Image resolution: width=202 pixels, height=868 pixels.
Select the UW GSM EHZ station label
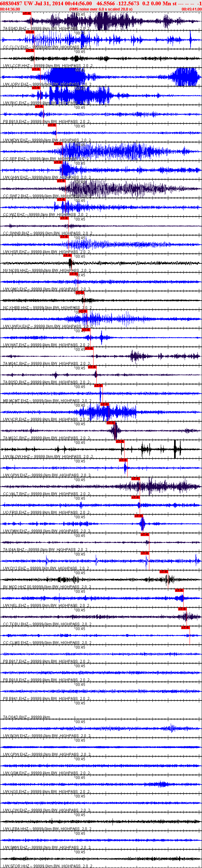pos(46,773)
